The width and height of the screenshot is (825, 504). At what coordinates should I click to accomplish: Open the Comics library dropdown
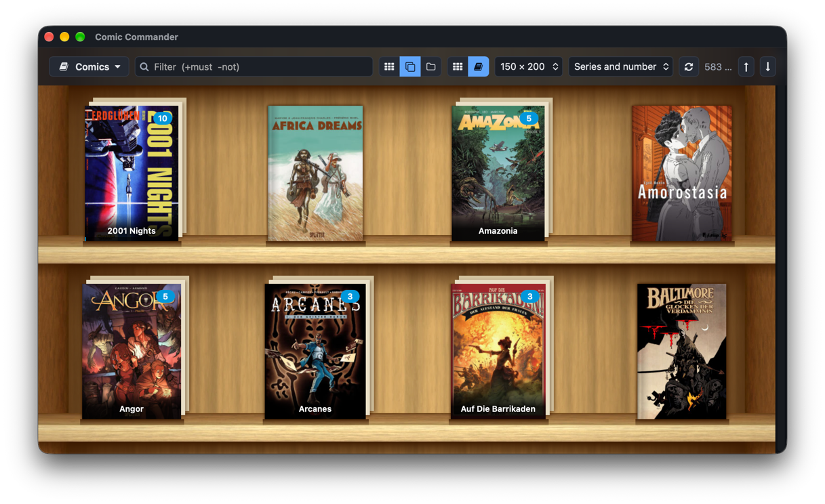point(89,66)
